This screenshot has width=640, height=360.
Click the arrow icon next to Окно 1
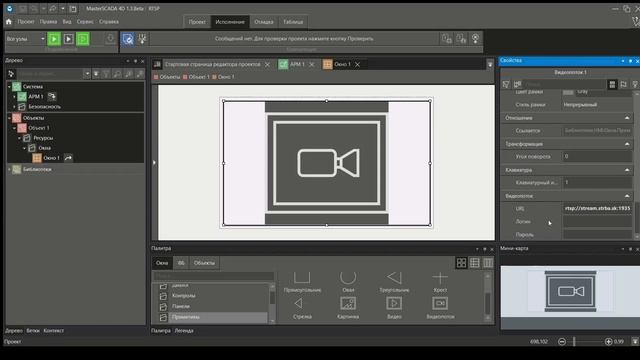point(68,158)
